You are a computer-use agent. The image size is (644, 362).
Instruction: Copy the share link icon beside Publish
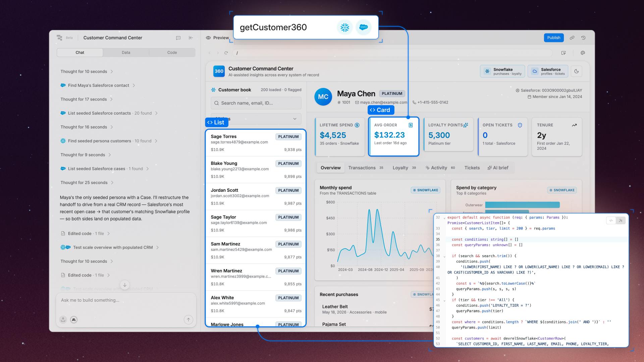(572, 38)
